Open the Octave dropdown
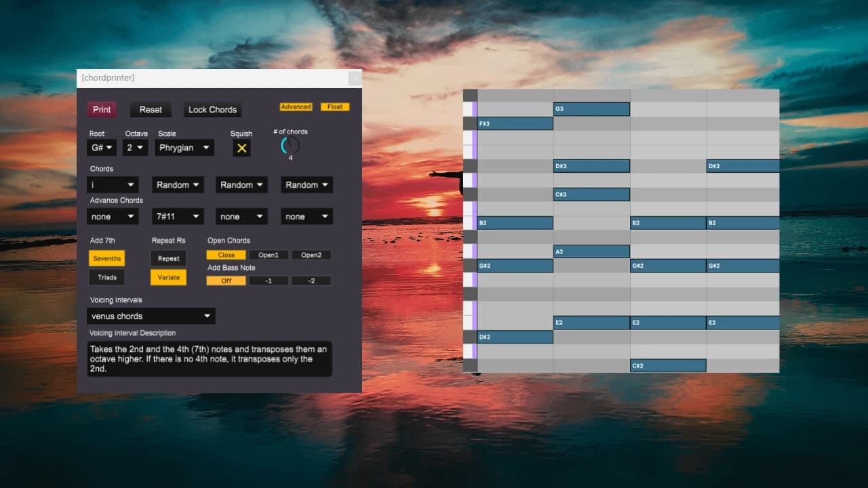The image size is (868, 488). (x=136, y=148)
